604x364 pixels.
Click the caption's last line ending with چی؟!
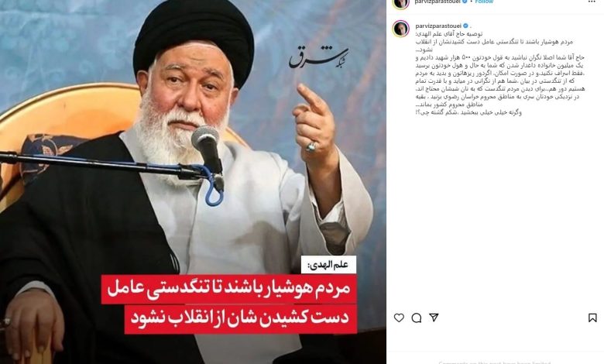tap(468, 113)
